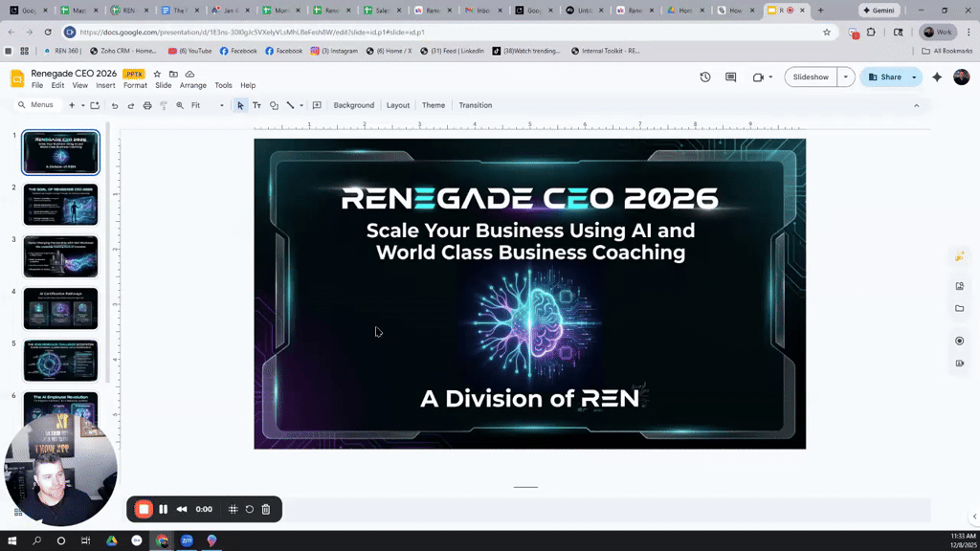Pause the recording timer

click(x=163, y=509)
